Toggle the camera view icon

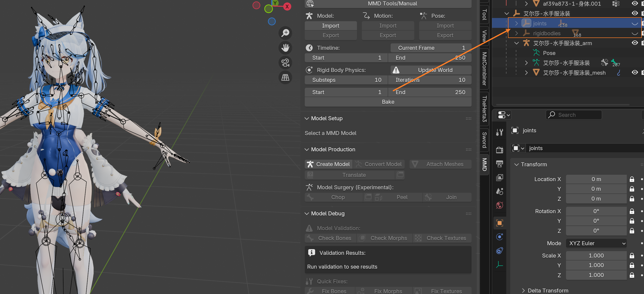[285, 62]
